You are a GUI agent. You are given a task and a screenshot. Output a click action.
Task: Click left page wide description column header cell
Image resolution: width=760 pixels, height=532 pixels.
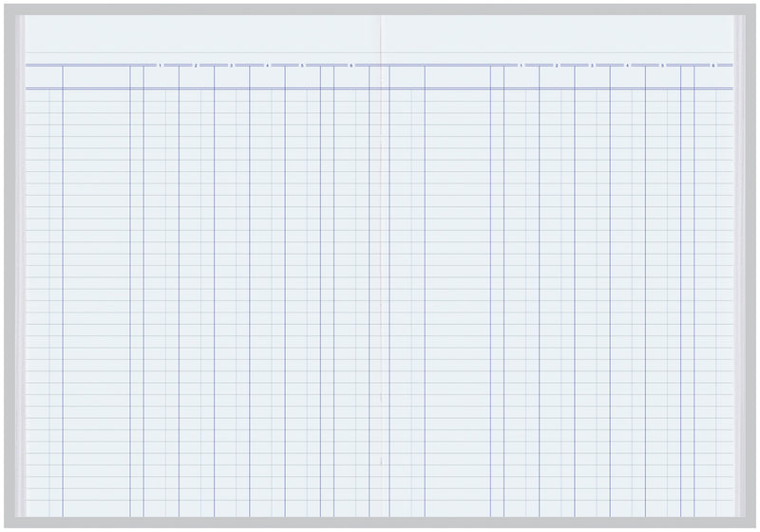pos(96,77)
